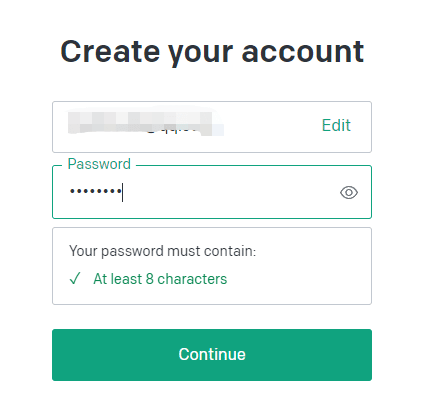Open email editing via green Edit link
The width and height of the screenshot is (429, 394).
[336, 125]
